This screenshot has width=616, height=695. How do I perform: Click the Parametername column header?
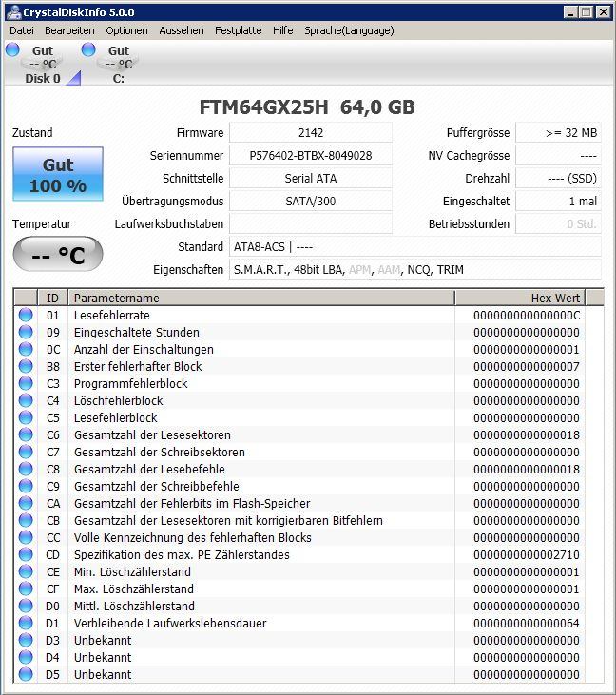(x=261, y=298)
